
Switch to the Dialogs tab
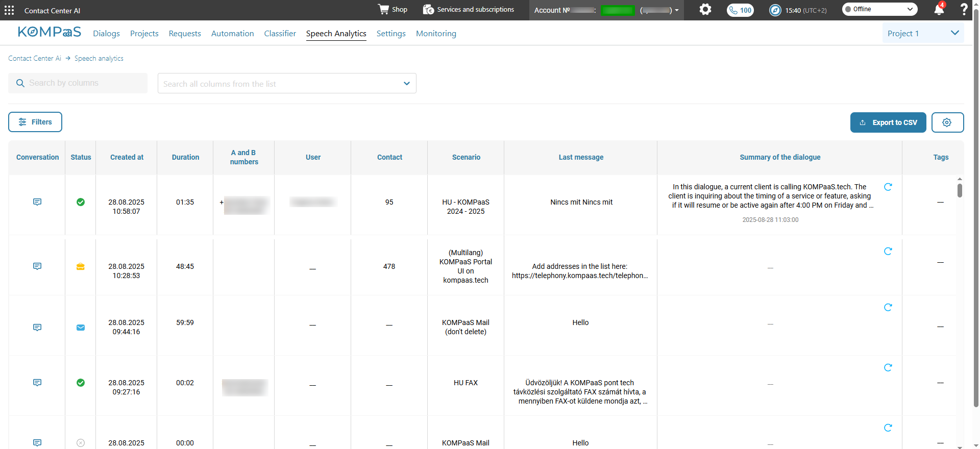tap(106, 34)
